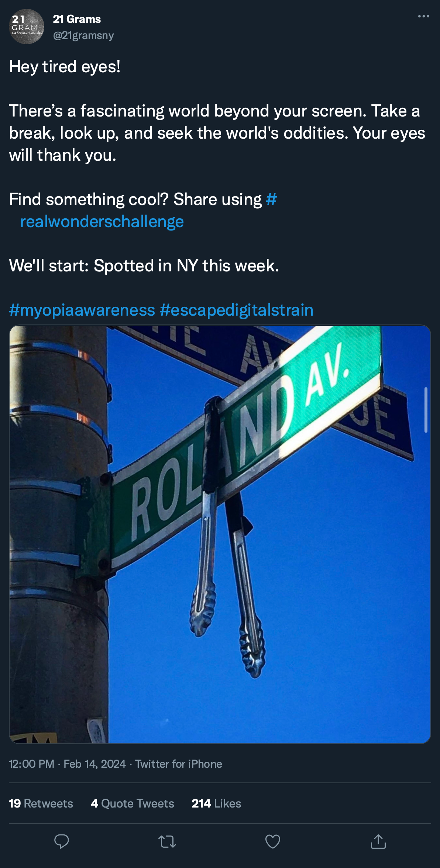View the 214 Likes list
440x868 pixels.
coord(216,803)
